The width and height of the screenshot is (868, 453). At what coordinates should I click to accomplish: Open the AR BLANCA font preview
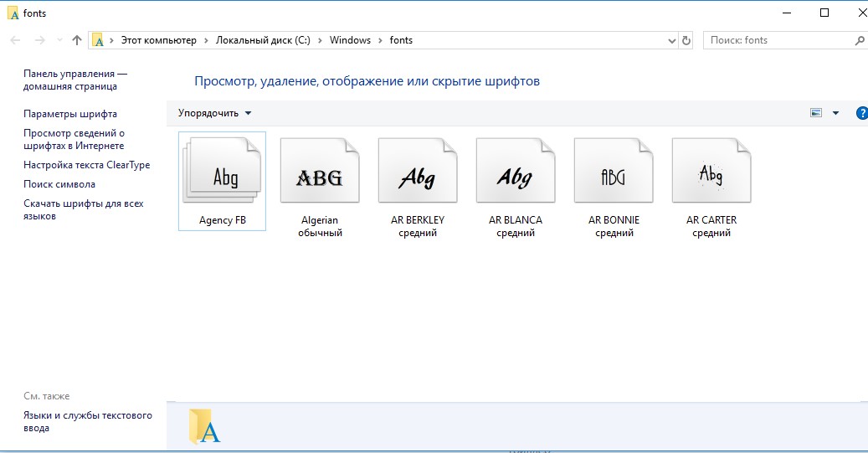click(x=516, y=172)
